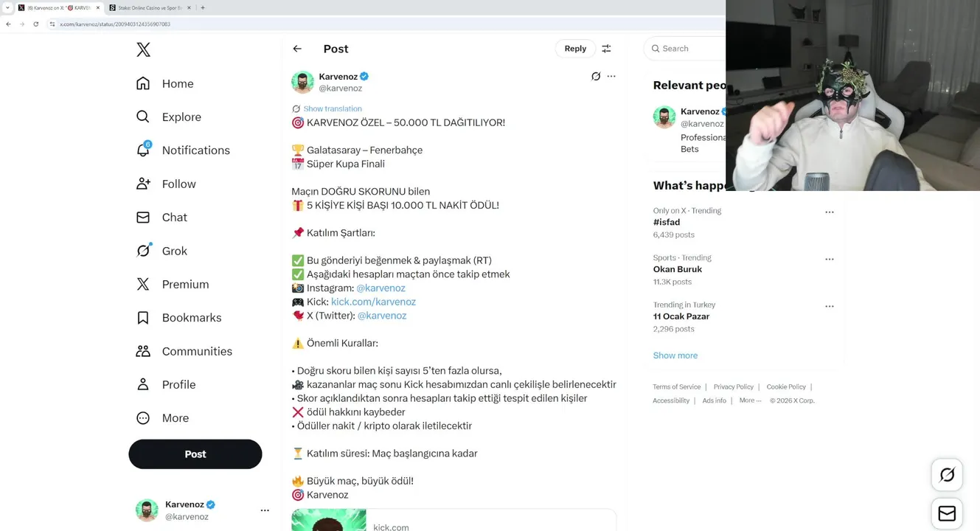This screenshot has height=531, width=980.
Task: Open the Premium page
Action: point(173,284)
